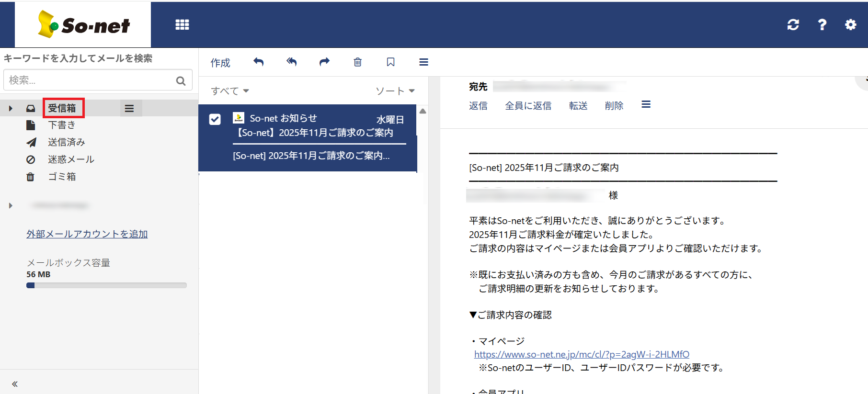
Task: Open the apps grid menu
Action: [x=182, y=25]
